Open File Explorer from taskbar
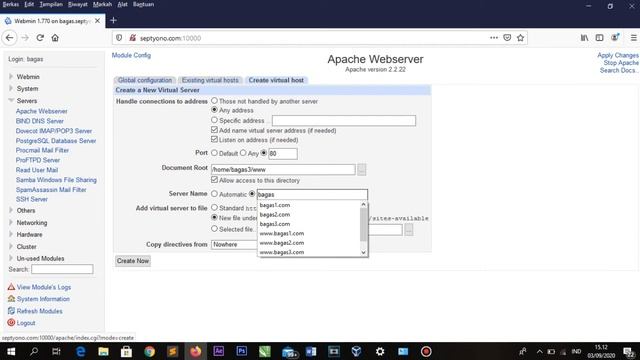Screen dimensions: 640x360 pyautogui.click(x=103, y=351)
